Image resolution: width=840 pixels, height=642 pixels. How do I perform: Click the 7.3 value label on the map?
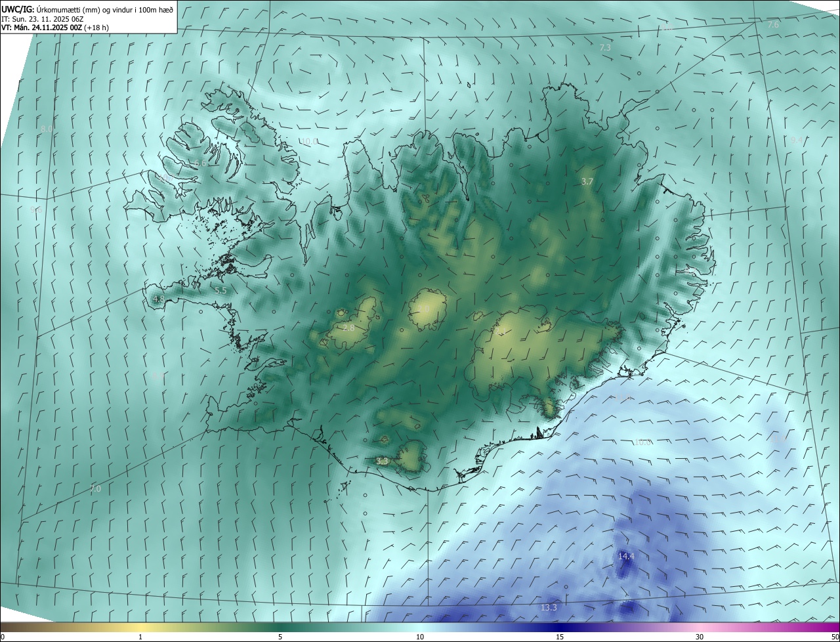[x=605, y=48]
